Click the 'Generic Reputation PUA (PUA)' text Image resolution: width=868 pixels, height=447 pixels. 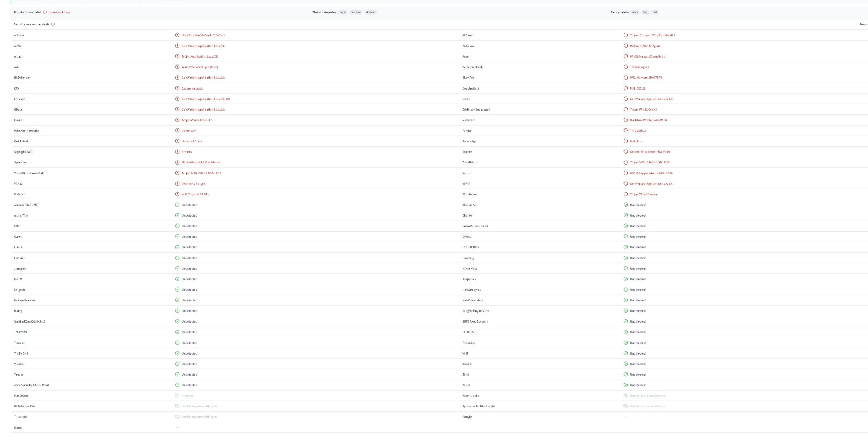(x=650, y=152)
